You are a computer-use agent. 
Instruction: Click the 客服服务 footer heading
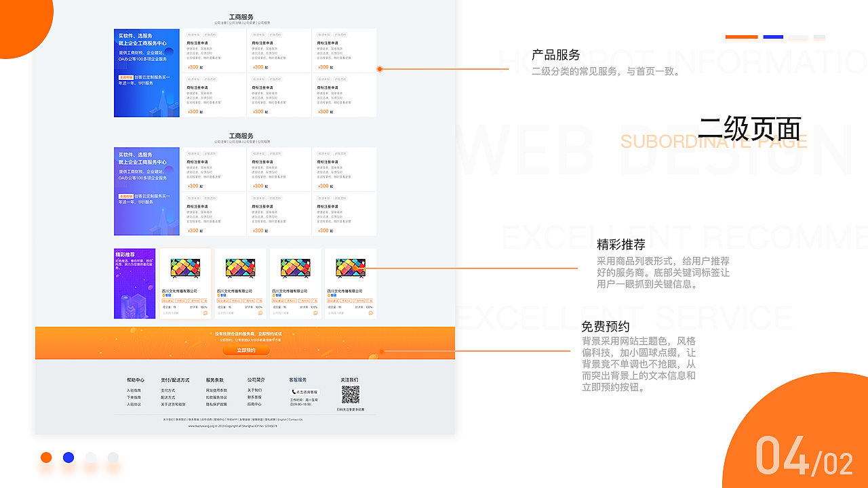pyautogui.click(x=298, y=380)
